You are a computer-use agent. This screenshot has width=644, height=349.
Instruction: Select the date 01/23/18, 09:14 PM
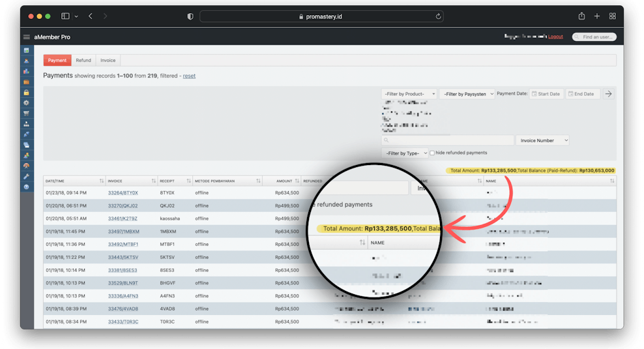(x=66, y=193)
